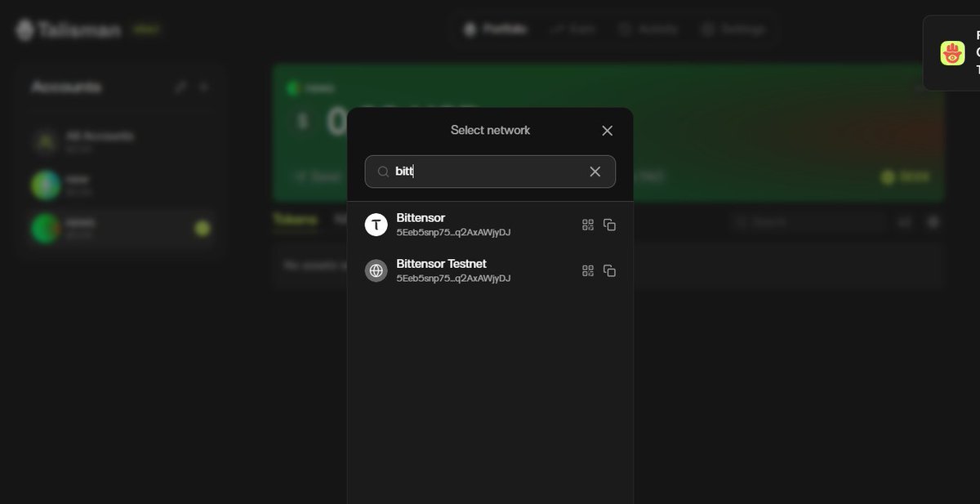980x504 pixels.
Task: Select the Bittensor Testnet network row
Action: [490, 270]
